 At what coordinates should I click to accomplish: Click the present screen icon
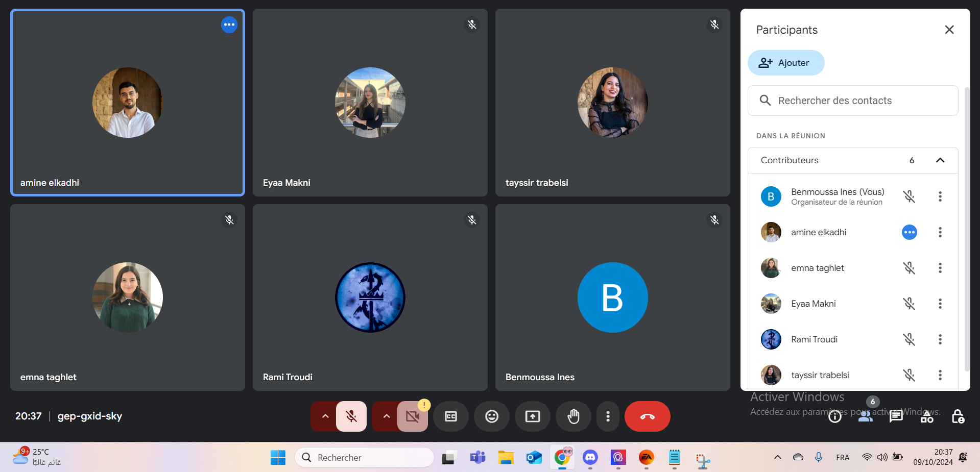[x=532, y=416]
